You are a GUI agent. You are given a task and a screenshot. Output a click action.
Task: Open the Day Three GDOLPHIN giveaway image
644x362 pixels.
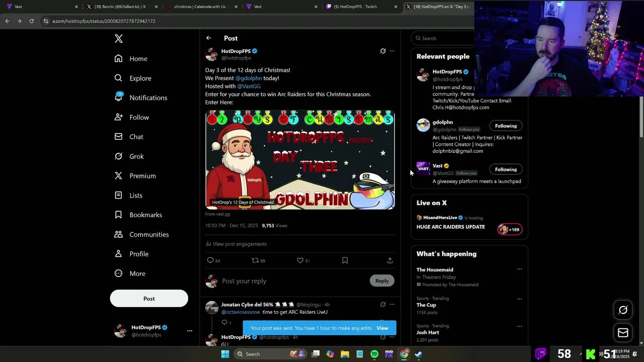pyautogui.click(x=300, y=160)
